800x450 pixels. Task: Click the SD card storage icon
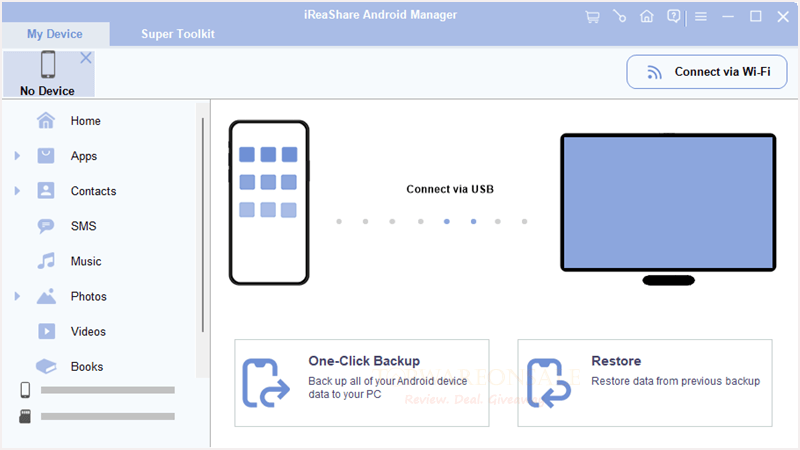25,416
